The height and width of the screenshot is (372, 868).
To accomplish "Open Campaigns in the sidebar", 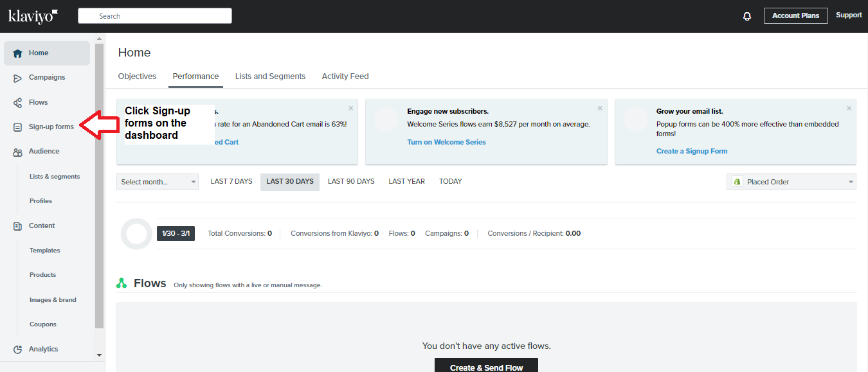I will (x=47, y=78).
